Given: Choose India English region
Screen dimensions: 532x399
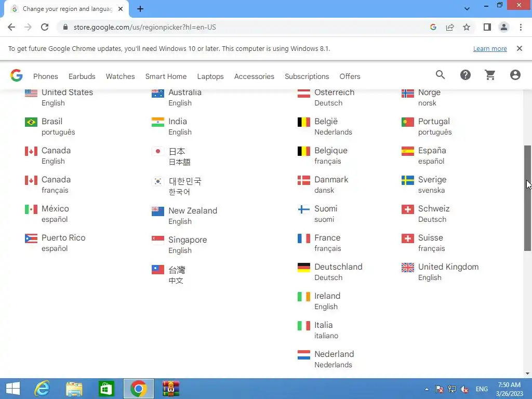Looking at the screenshot, I should click(171, 127).
